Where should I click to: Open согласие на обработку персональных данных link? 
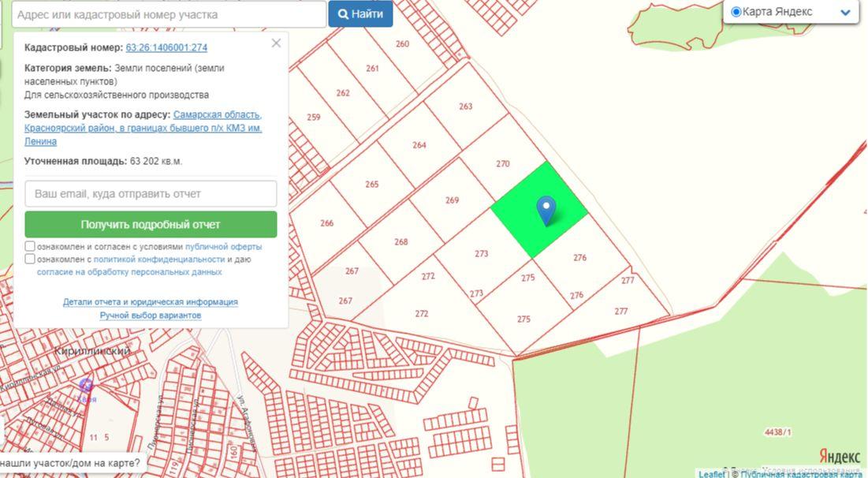(129, 272)
